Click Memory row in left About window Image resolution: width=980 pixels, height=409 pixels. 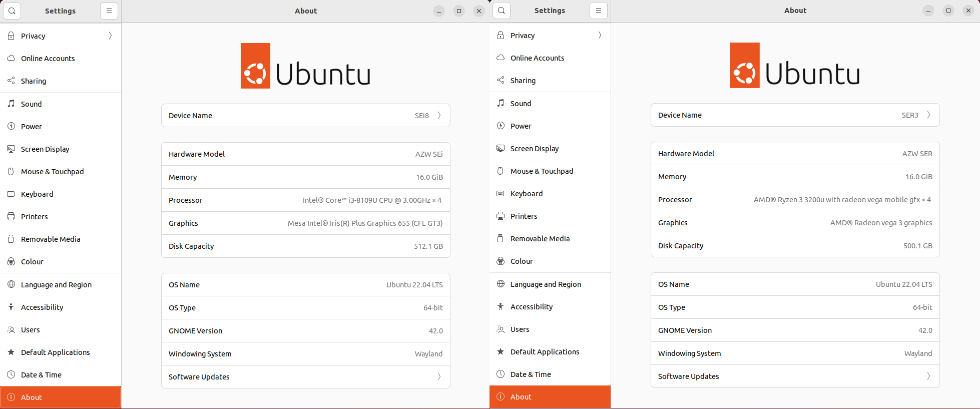point(306,177)
